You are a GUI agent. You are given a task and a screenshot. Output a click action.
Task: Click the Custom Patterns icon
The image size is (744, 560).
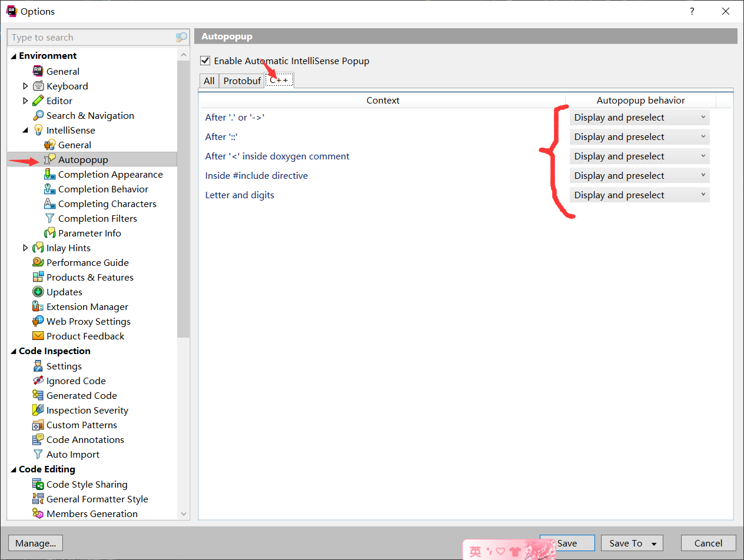pos(38,425)
